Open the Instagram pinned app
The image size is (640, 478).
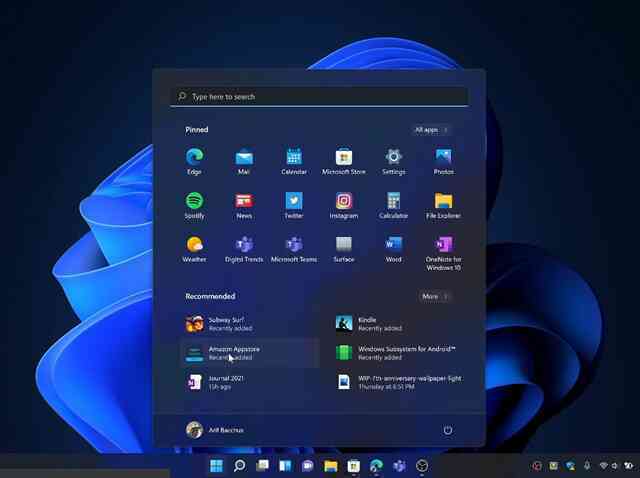tap(344, 206)
